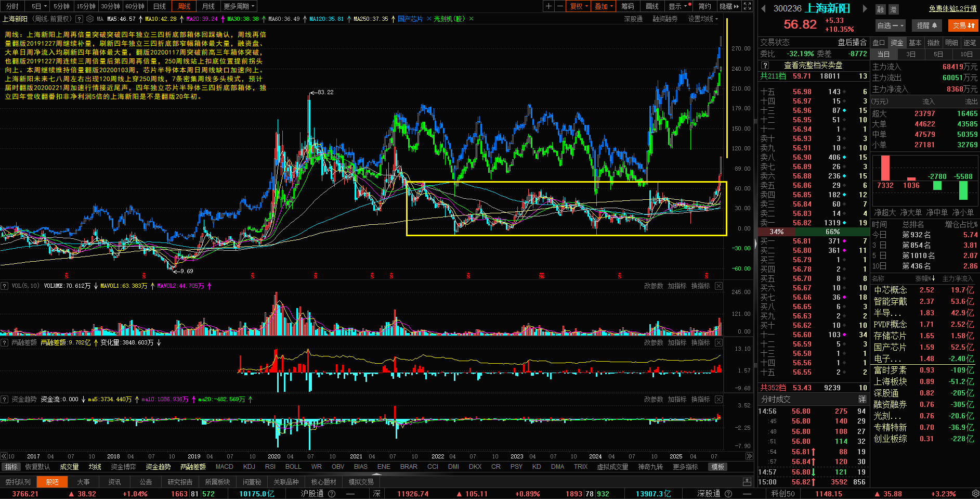Jump timeline to earliest with double-left arrow

coord(4,456)
